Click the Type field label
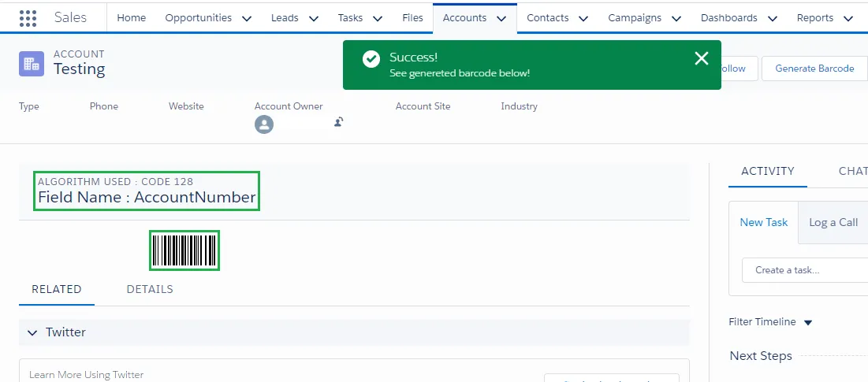 pyautogui.click(x=29, y=106)
